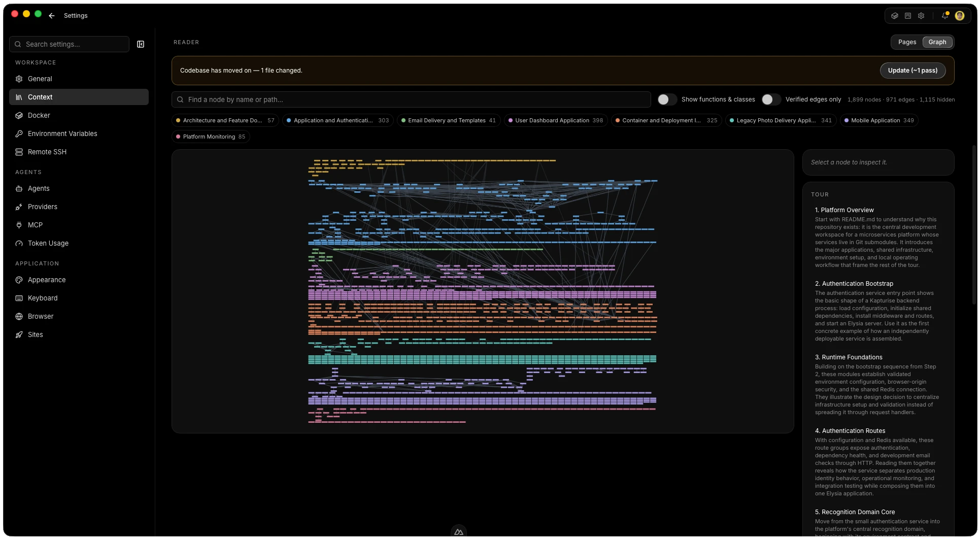The height and width of the screenshot is (539, 980).
Task: Open the user profile avatar
Action: [960, 16]
